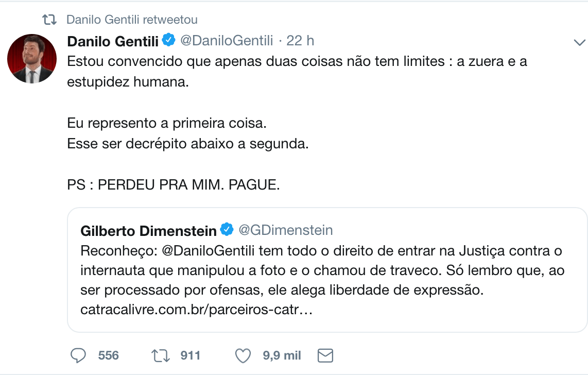This screenshot has height=375, width=588.
Task: Click the reply speech bubble icon
Action: [x=78, y=355]
